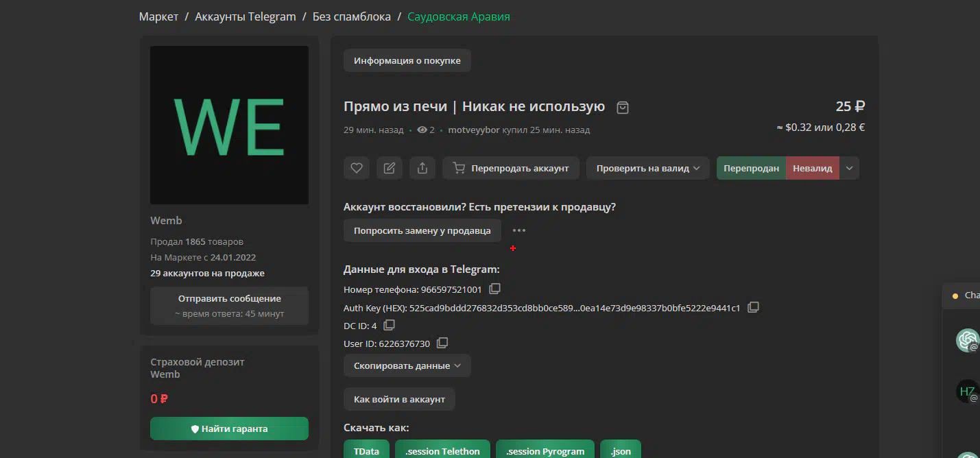980x458 pixels.
Task: Click the 0 ₽ insurance deposit value
Action: (159, 398)
